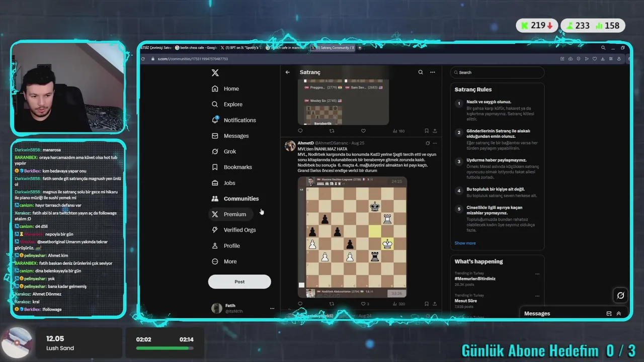
Task: Click the X Search input field
Action: (497, 72)
